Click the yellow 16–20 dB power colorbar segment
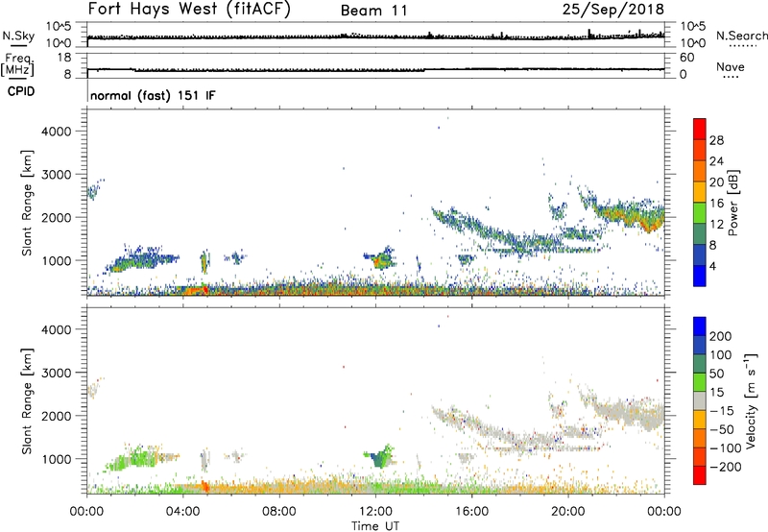 pyautogui.click(x=700, y=192)
